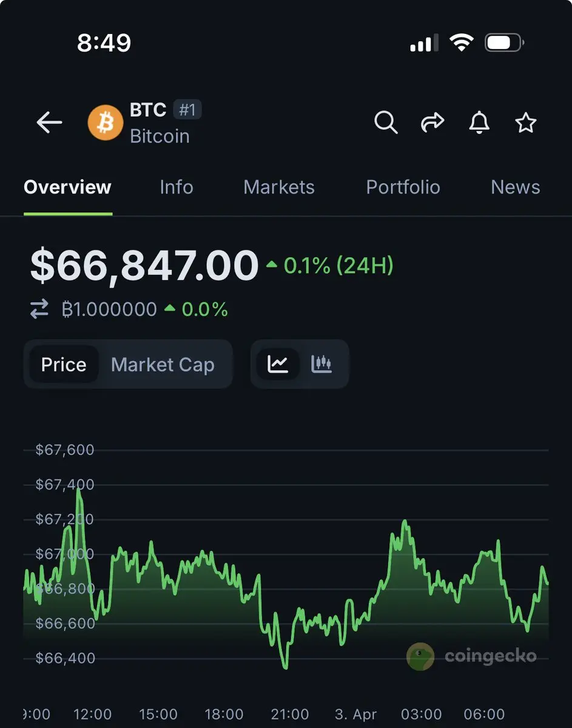Set a price alert with the bell icon
Viewport: 572px width, 728px height.
[x=479, y=123]
